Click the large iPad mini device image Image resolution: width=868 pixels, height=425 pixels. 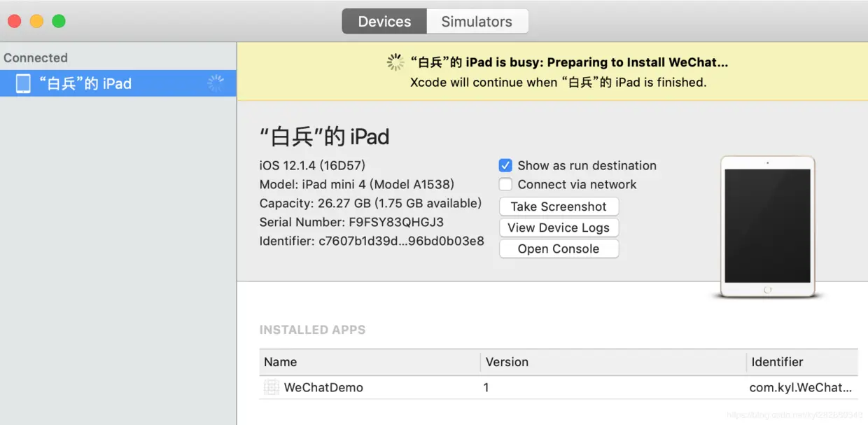coord(768,227)
